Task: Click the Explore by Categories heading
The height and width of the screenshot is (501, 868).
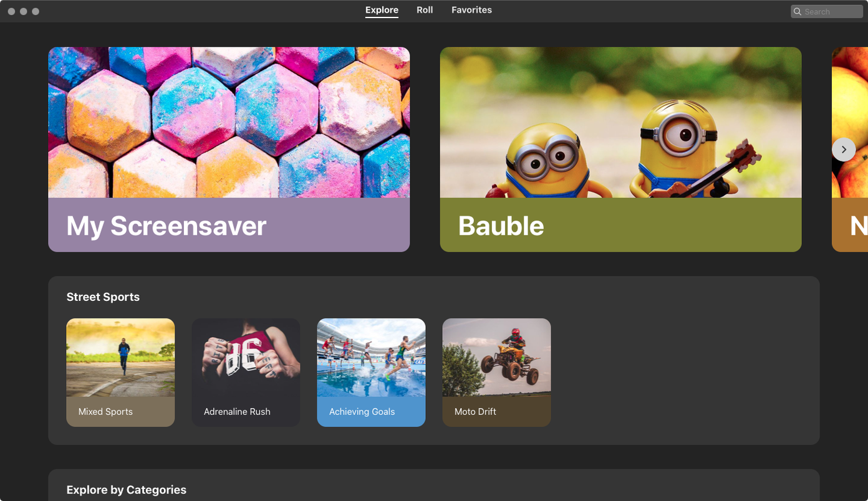Action: [127, 490]
